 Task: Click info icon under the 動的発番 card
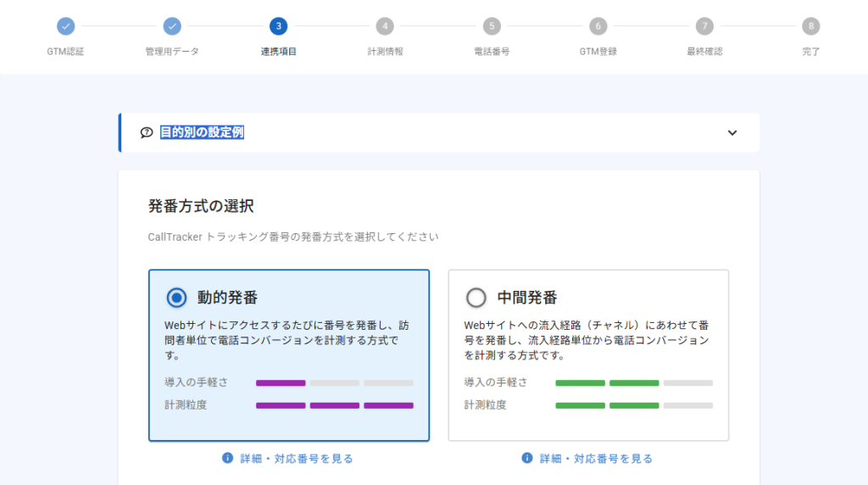tap(227, 458)
